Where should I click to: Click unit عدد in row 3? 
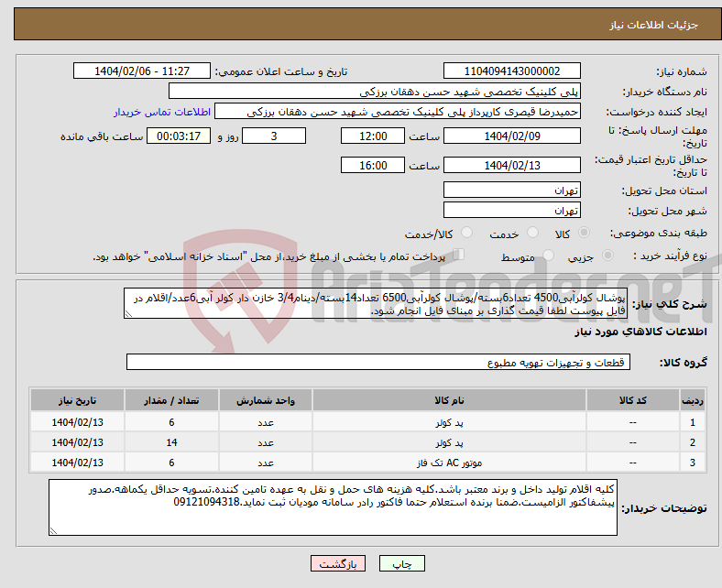pos(266,463)
